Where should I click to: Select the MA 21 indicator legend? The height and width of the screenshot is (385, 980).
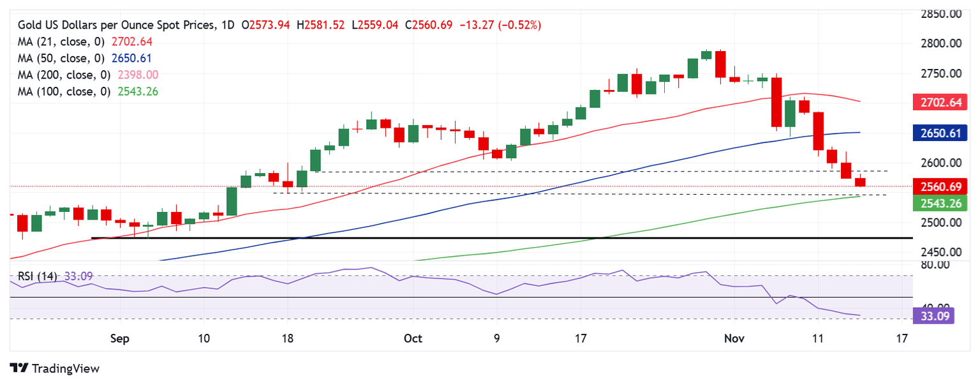(x=85, y=42)
